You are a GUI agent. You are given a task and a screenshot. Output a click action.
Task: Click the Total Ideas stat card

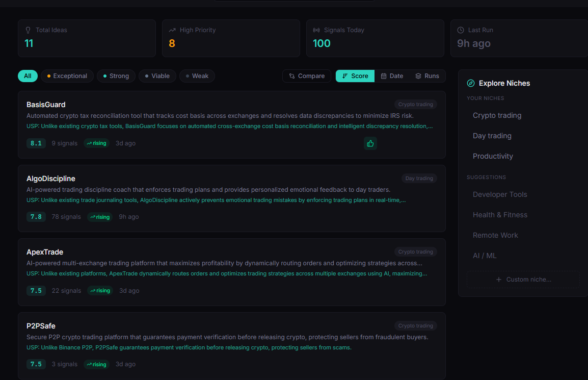click(x=87, y=38)
